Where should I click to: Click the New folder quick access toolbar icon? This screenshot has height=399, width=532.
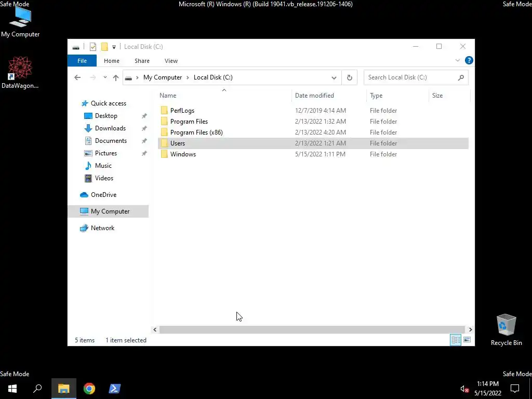pyautogui.click(x=104, y=47)
